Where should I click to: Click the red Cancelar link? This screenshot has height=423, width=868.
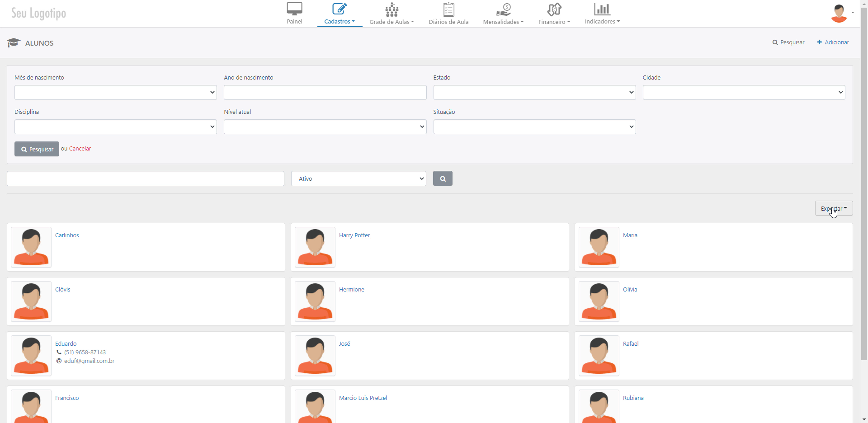pos(80,149)
